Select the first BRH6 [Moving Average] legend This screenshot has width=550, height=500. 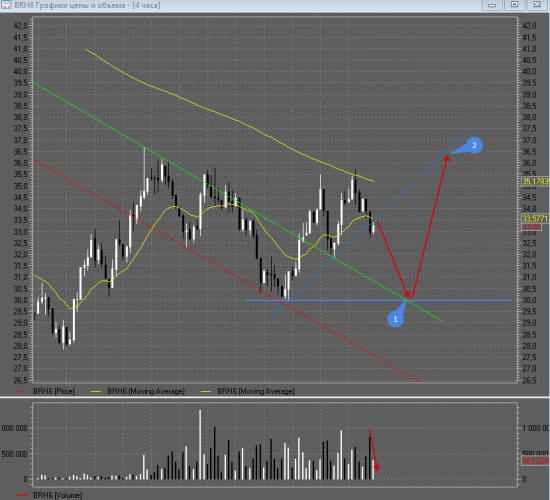coord(138,391)
